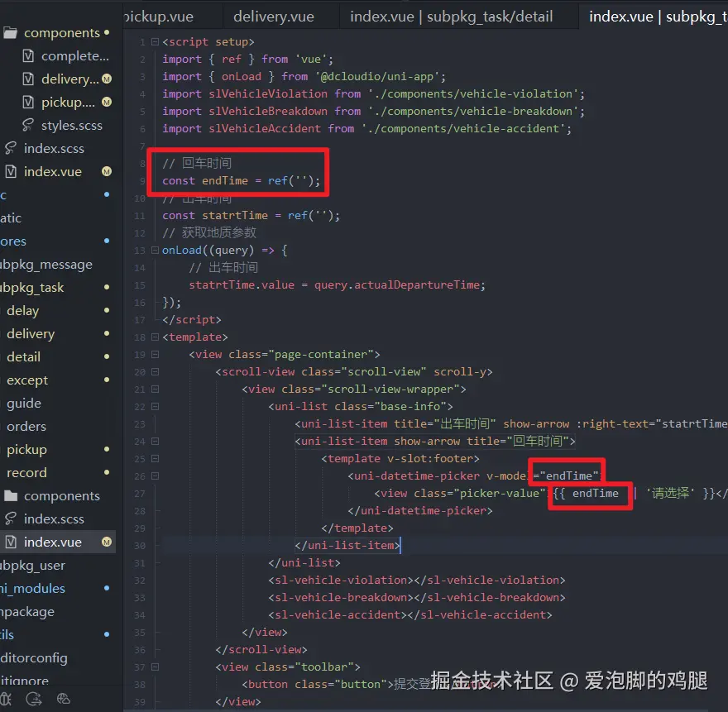Fold the scroll-view-wrapper view at line 21
This screenshot has height=712, width=728.
[x=155, y=389]
